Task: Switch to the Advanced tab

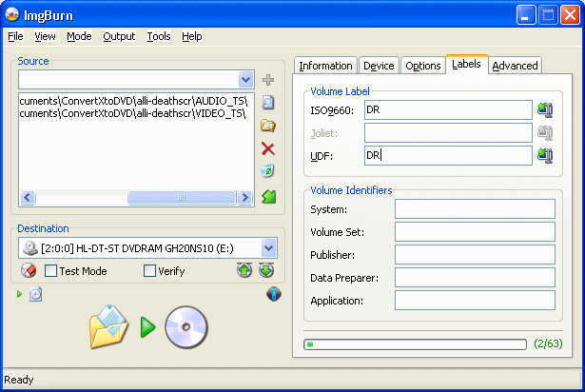Action: point(515,66)
